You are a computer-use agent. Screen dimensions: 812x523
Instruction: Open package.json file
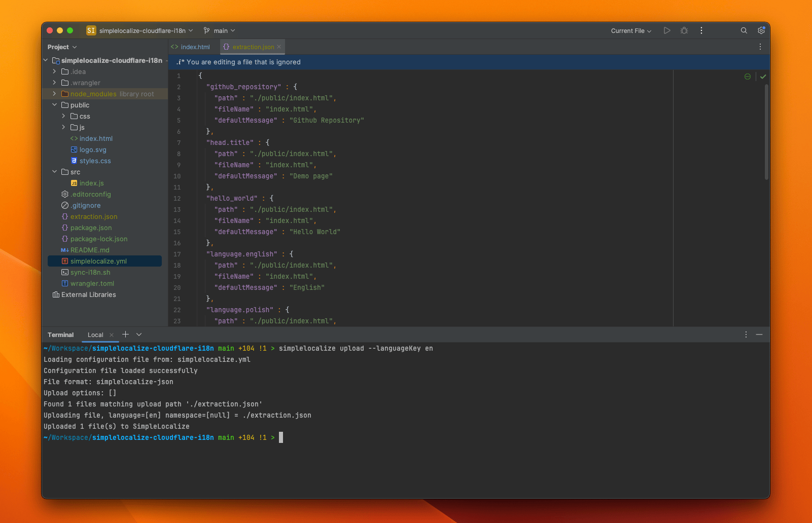[91, 228]
